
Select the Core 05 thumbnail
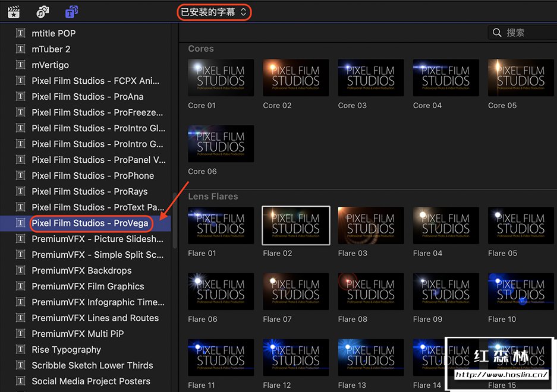click(521, 78)
